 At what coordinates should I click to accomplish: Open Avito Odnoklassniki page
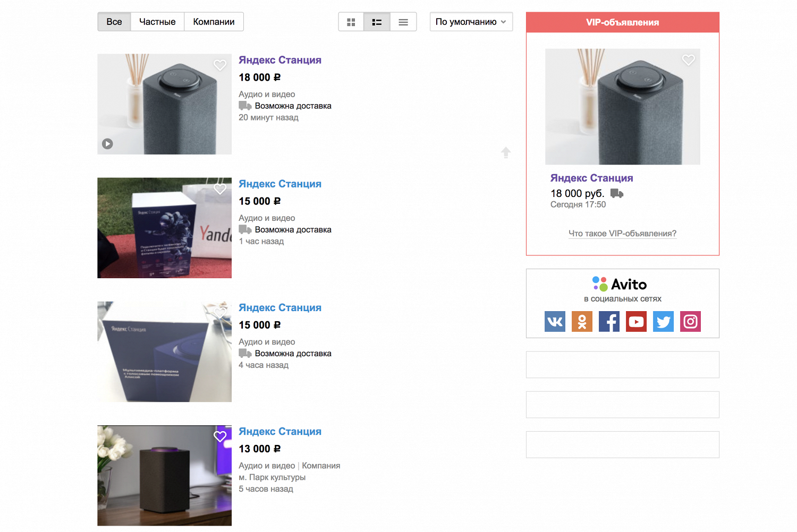(x=582, y=321)
